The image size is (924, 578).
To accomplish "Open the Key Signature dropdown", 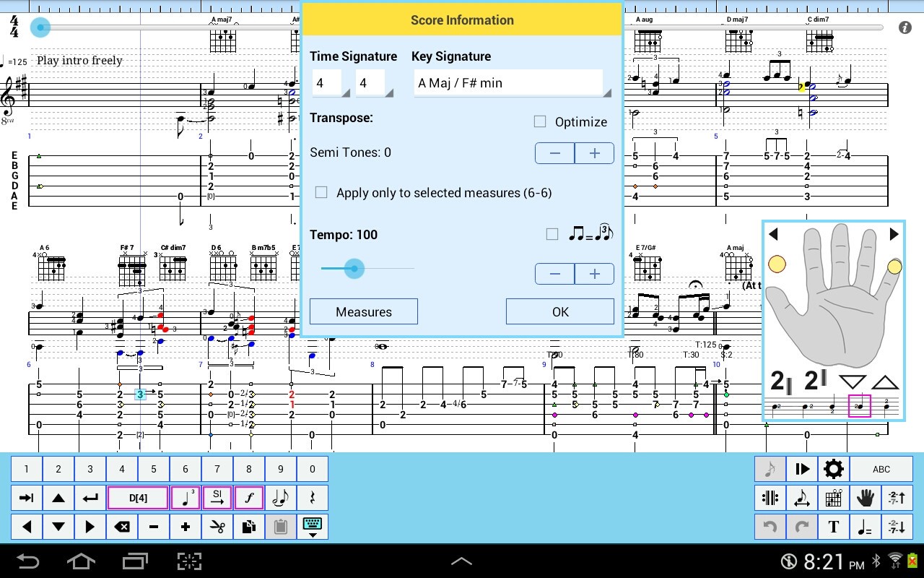I will pyautogui.click(x=510, y=83).
